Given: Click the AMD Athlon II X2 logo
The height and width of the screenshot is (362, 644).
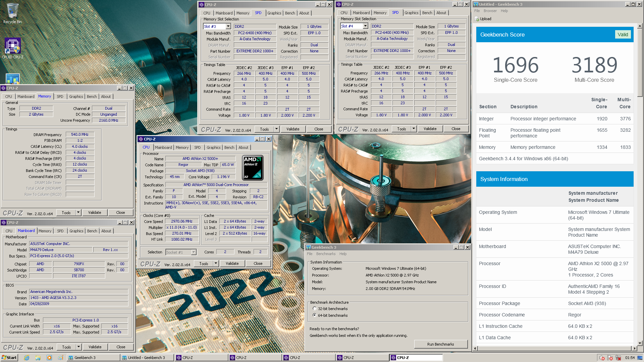Looking at the screenshot, I should (x=253, y=168).
